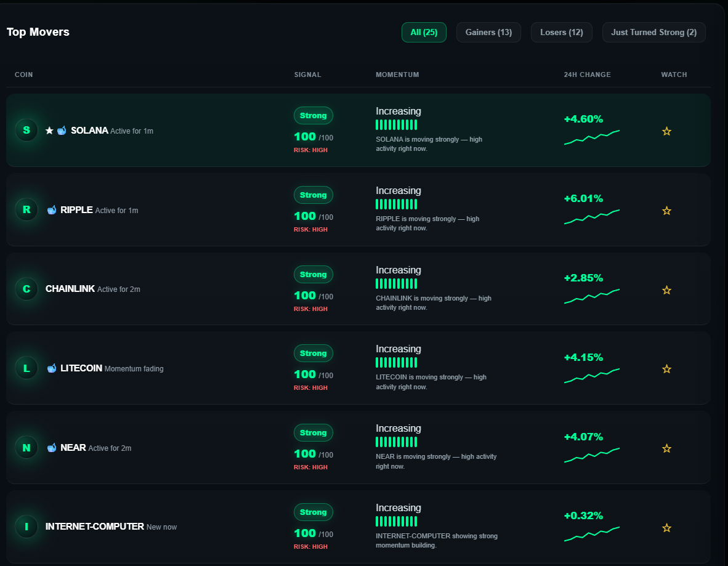Click SOLANA momentum bar indicator
Viewport: 728px width, 566px height.
[x=397, y=125]
